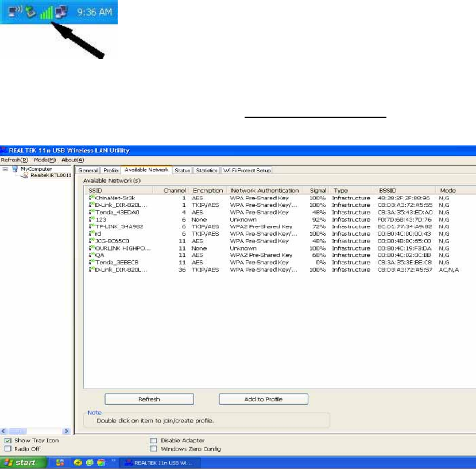
Task: Select the JCG-8C65C0 network
Action: click(x=273, y=241)
